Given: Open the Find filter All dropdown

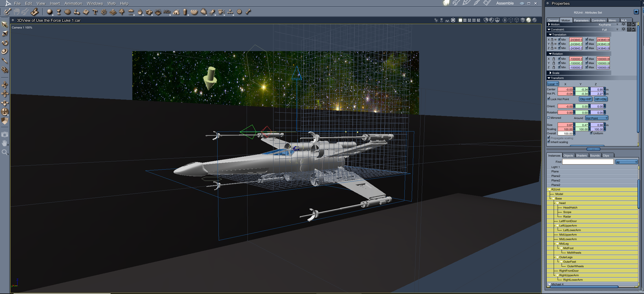Looking at the screenshot, I should point(627,162).
